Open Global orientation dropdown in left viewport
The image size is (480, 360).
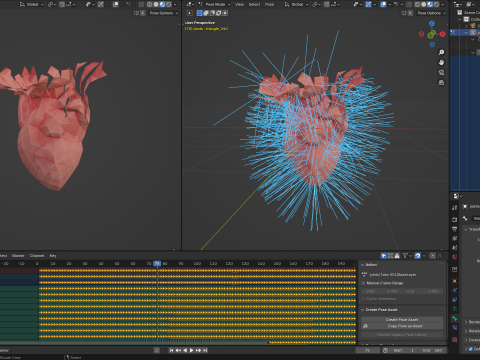tap(32, 4)
